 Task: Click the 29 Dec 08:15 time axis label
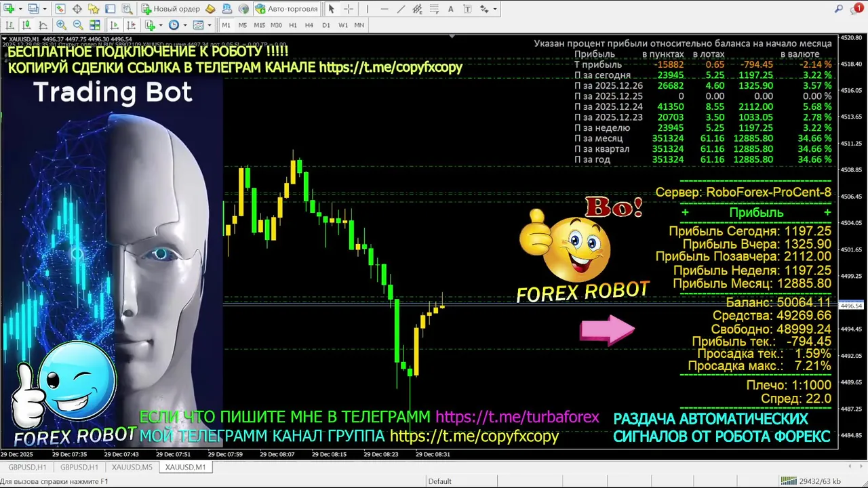(x=330, y=454)
